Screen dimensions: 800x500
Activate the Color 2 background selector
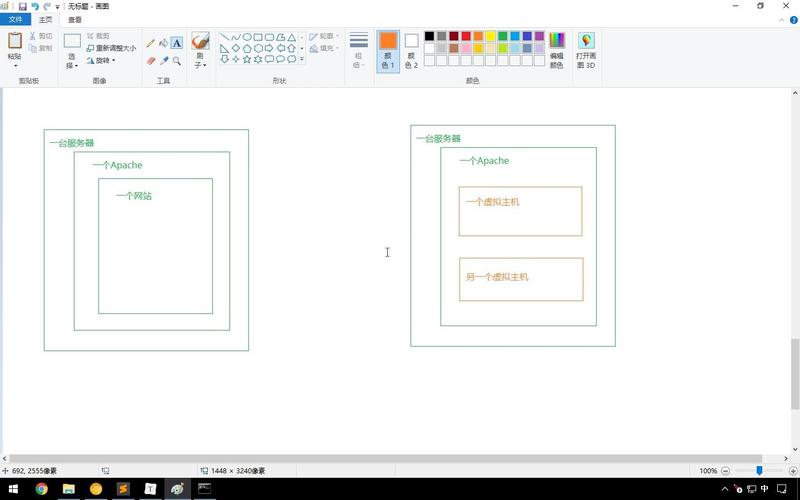click(x=411, y=50)
